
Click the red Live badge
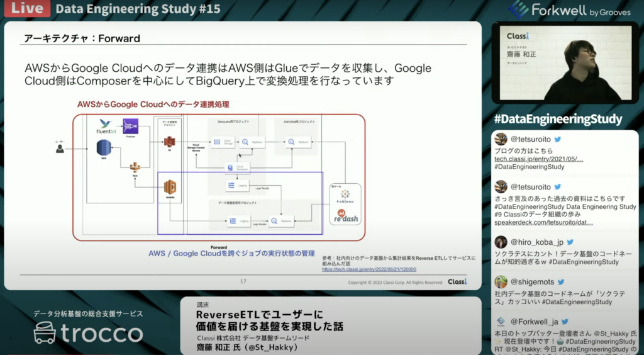point(23,9)
